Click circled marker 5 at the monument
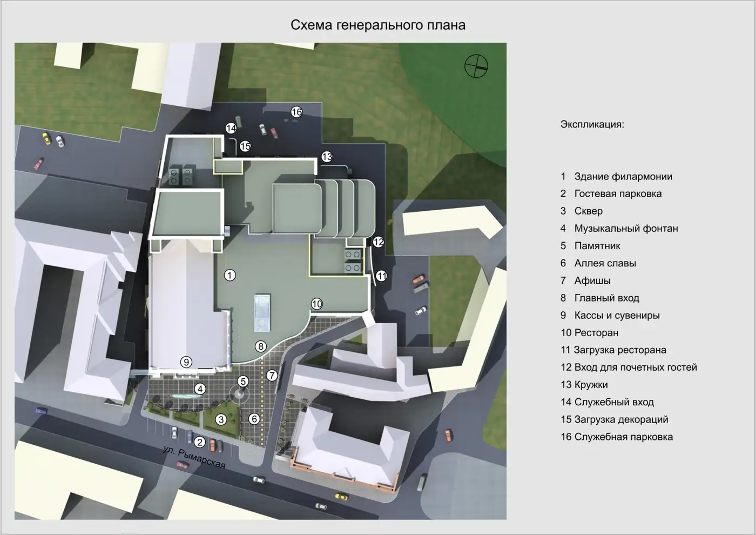 point(243,382)
